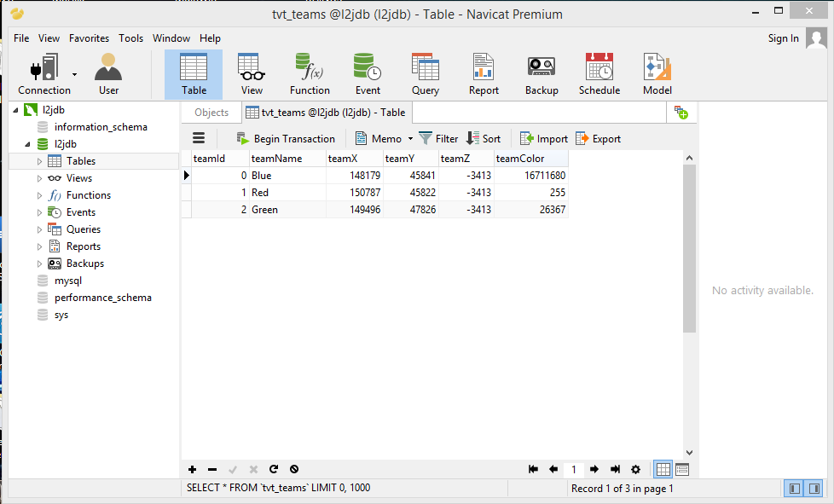834x504 pixels.
Task: Open the Schedule toolbar icon
Action: (599, 74)
